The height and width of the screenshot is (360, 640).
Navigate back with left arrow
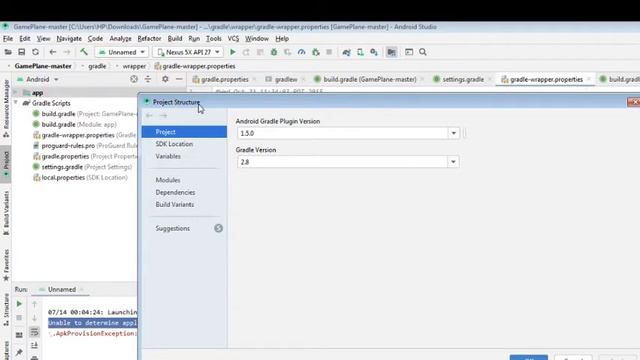(53, 52)
